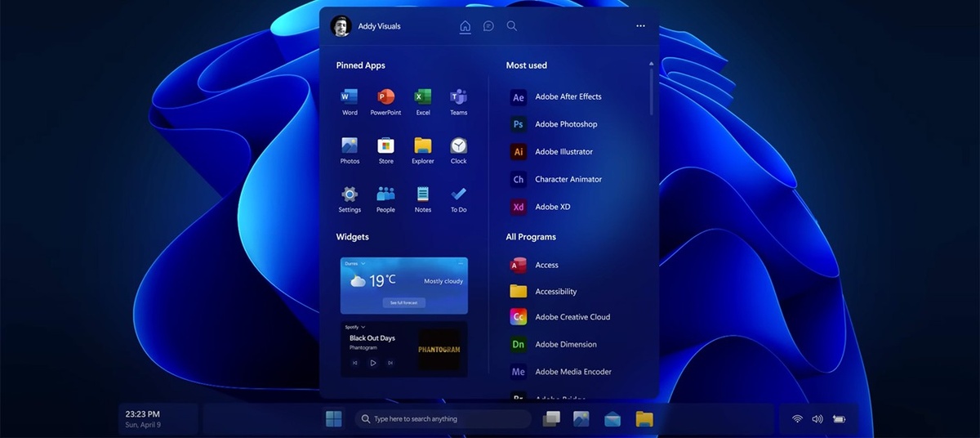Click the See full forecast button

pyautogui.click(x=403, y=302)
